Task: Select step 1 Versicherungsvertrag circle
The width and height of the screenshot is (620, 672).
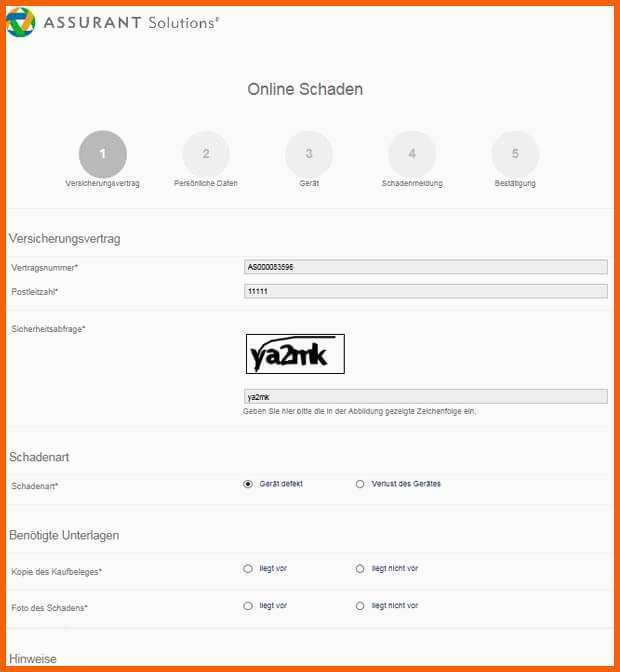Action: click(x=103, y=154)
